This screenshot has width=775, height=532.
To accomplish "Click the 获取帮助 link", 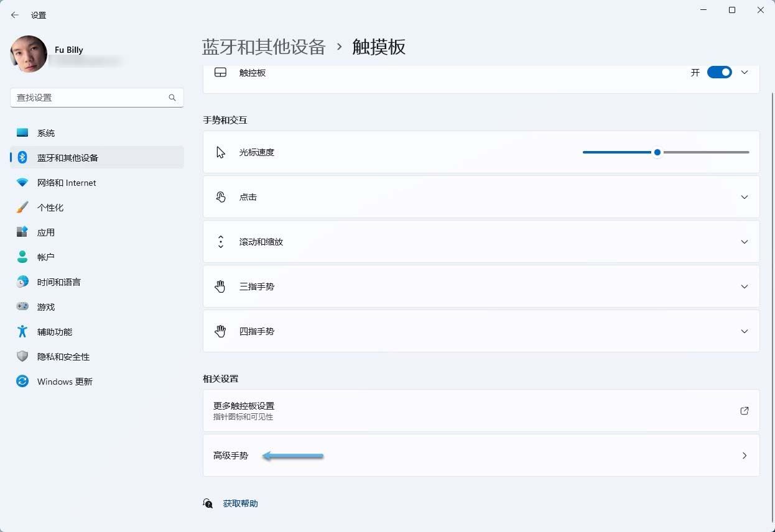I will (240, 503).
